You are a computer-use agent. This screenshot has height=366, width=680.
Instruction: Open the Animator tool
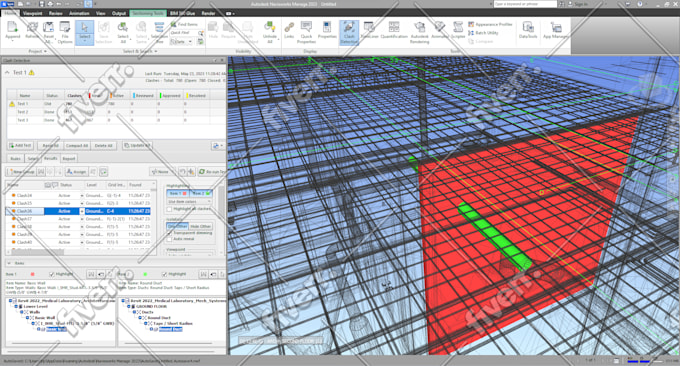(439, 30)
